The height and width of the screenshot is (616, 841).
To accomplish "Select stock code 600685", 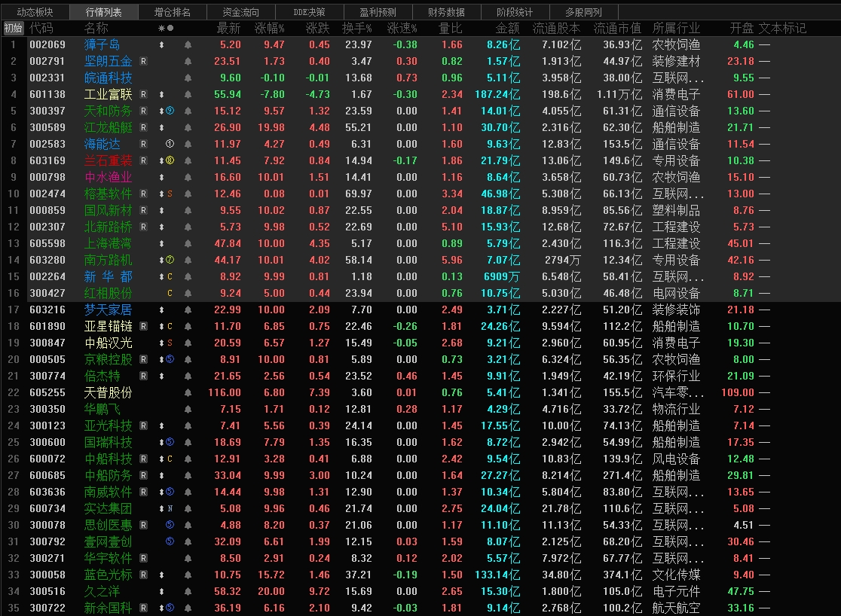I will coord(47,475).
